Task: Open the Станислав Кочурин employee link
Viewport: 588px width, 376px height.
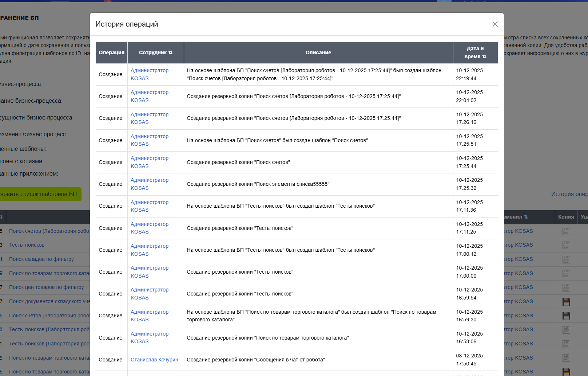Action: click(154, 360)
